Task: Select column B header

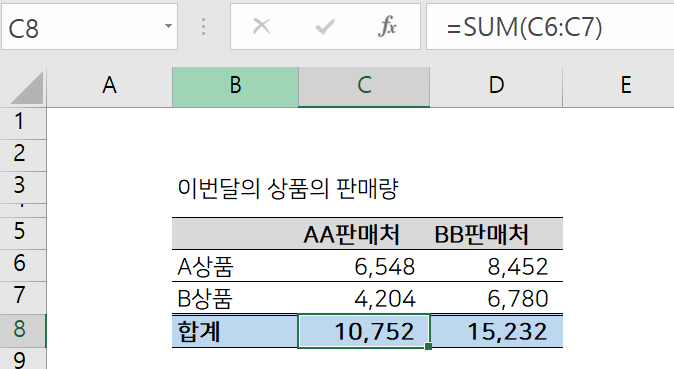Action: point(235,86)
